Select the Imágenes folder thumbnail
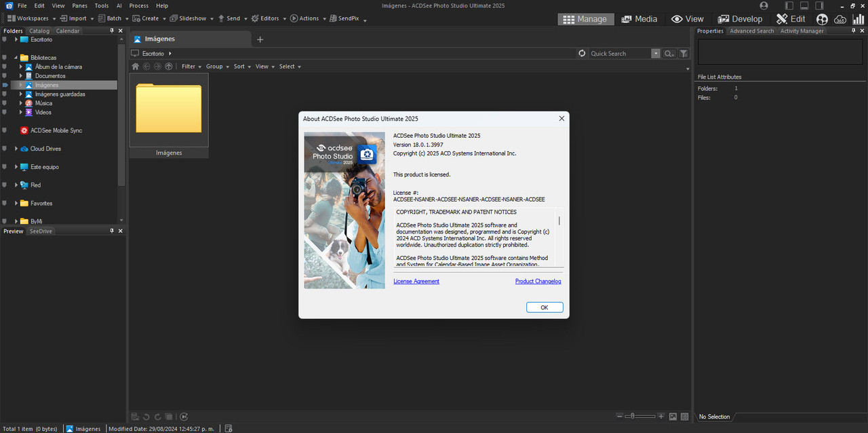The image size is (868, 433). coord(169,115)
